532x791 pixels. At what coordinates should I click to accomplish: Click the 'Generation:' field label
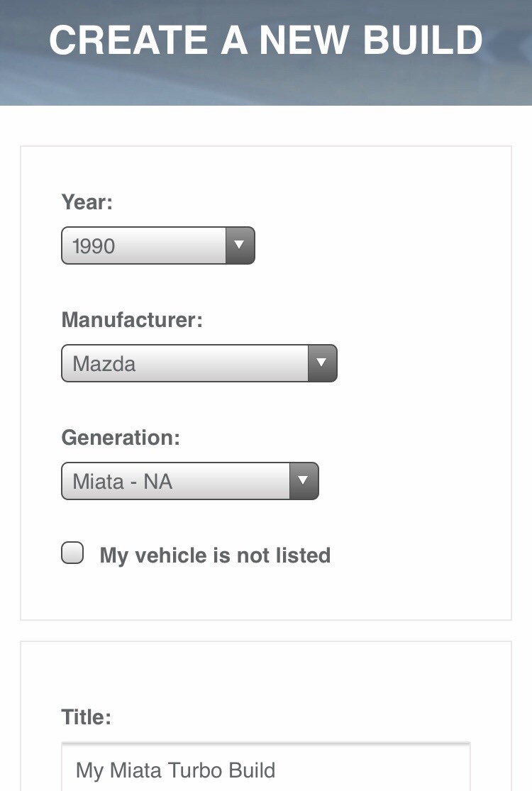pyautogui.click(x=121, y=438)
